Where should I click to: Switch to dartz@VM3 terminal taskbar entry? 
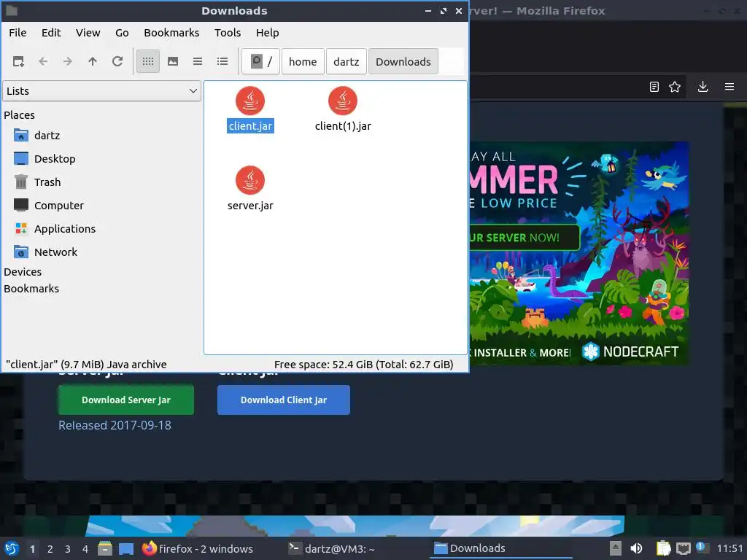pyautogui.click(x=332, y=548)
